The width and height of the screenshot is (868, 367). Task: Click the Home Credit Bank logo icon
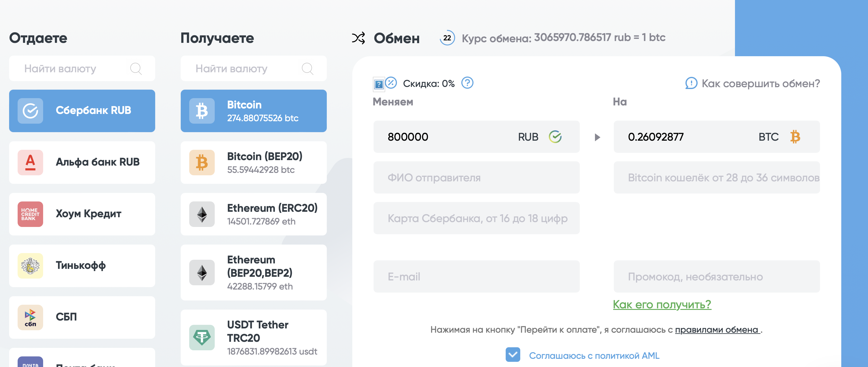click(x=30, y=214)
